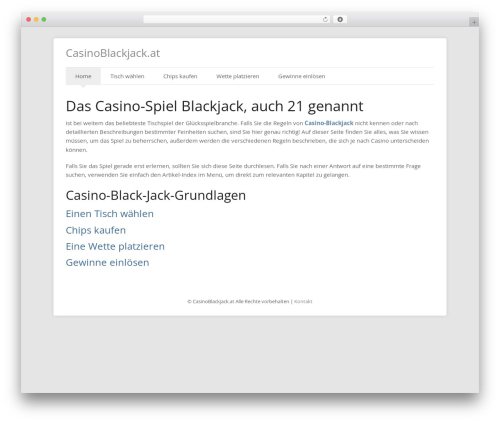This screenshot has height=423, width=500.
Task: Click the red close window dot
Action: point(29,20)
